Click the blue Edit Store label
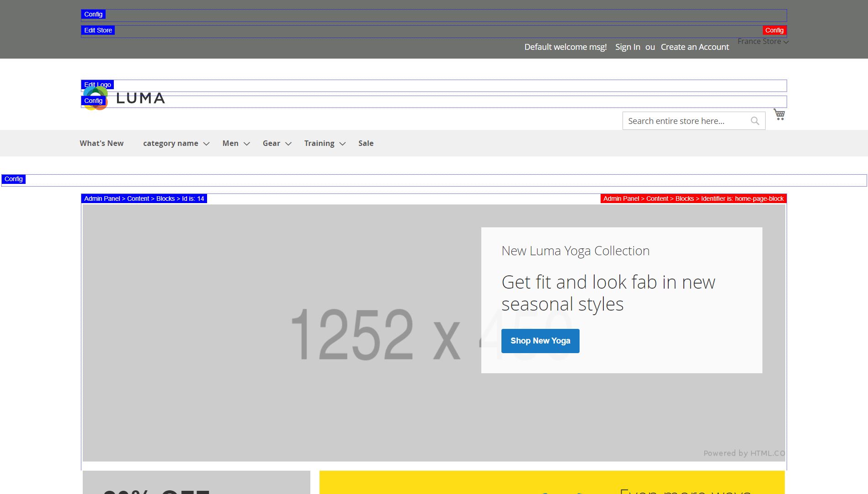The width and height of the screenshot is (868, 494). point(98,30)
